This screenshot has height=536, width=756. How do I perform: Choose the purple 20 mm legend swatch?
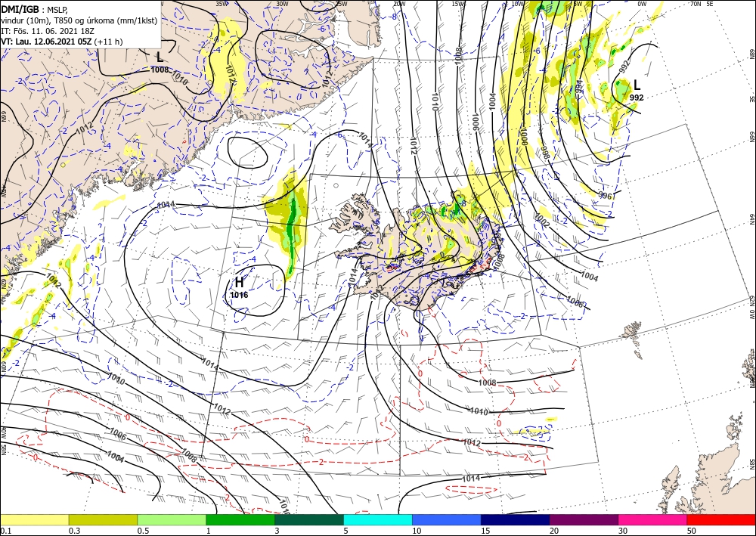584,519
